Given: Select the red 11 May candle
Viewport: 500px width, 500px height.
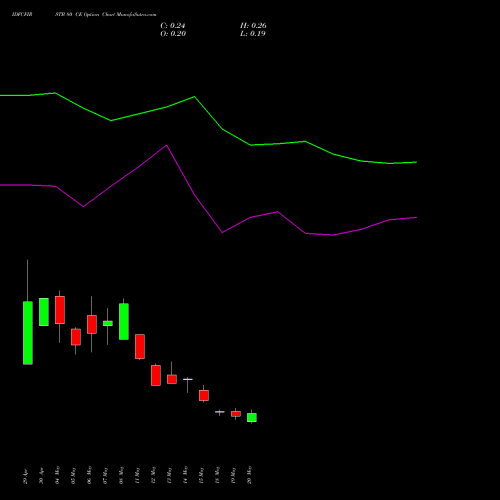Looking at the screenshot, I should tap(140, 347).
